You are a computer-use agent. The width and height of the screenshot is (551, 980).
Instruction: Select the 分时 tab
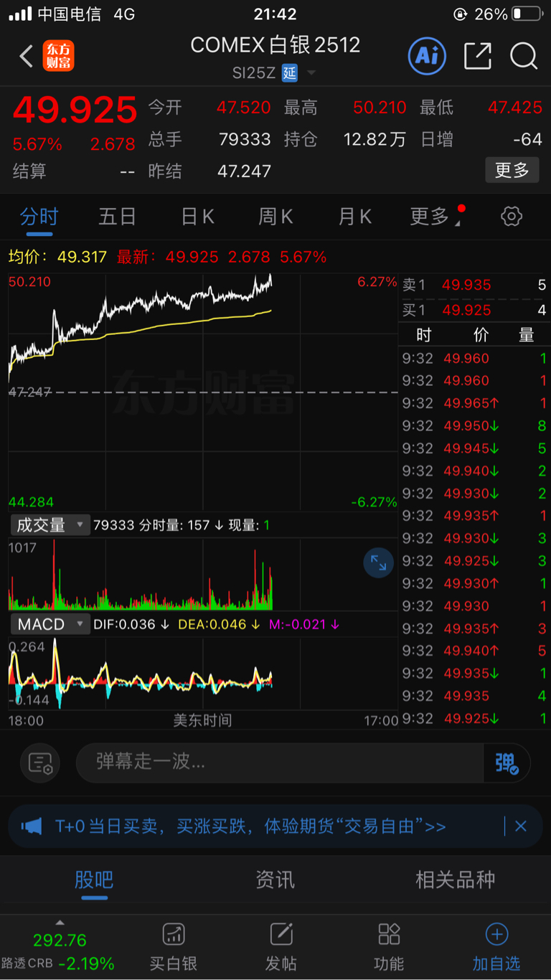pyautogui.click(x=39, y=216)
